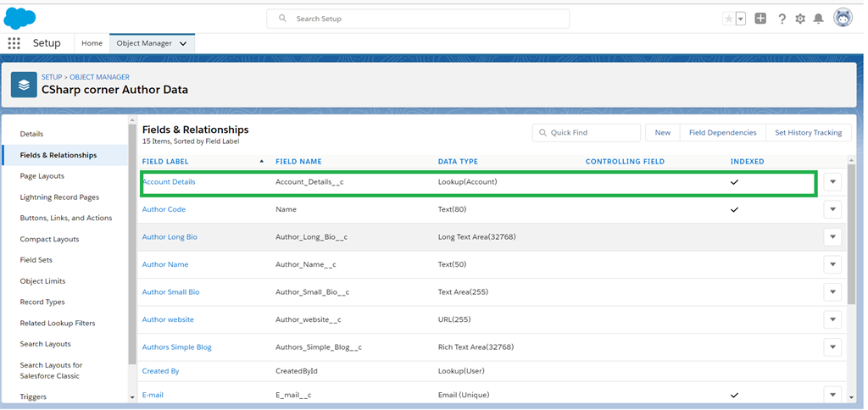The width and height of the screenshot is (868, 410).
Task: Click the Salesforce cloud logo
Action: point(20,19)
